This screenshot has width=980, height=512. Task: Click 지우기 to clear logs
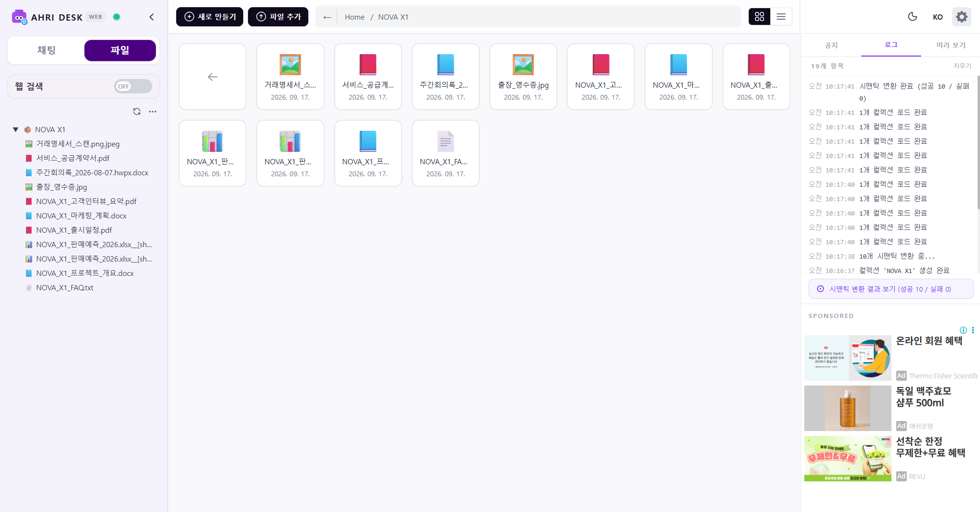pyautogui.click(x=962, y=66)
